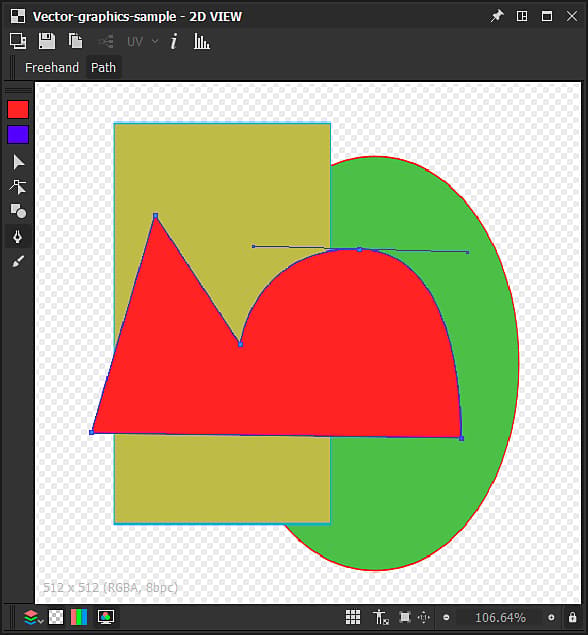This screenshot has height=635, width=588.
Task: Select the arrow selection tool
Action: (x=18, y=162)
